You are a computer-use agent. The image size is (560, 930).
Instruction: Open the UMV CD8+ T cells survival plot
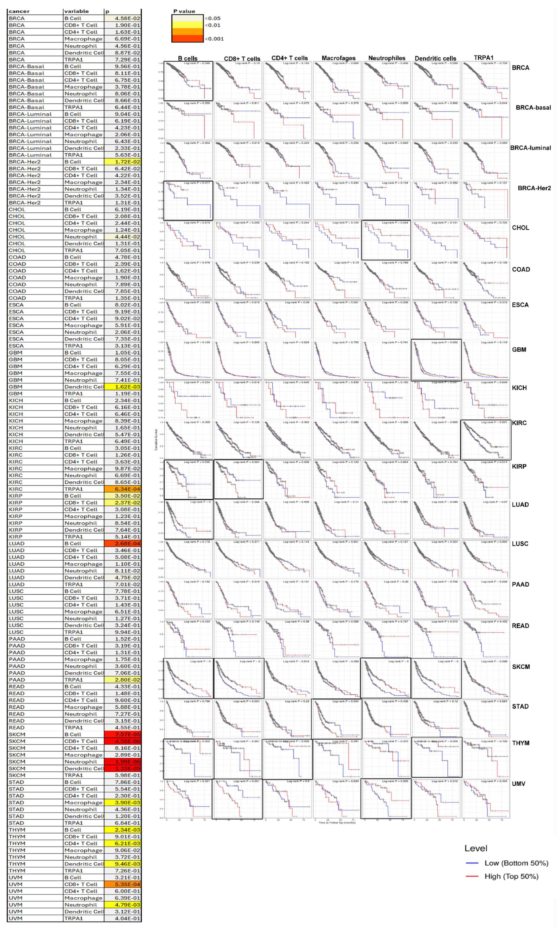pyautogui.click(x=237, y=799)
